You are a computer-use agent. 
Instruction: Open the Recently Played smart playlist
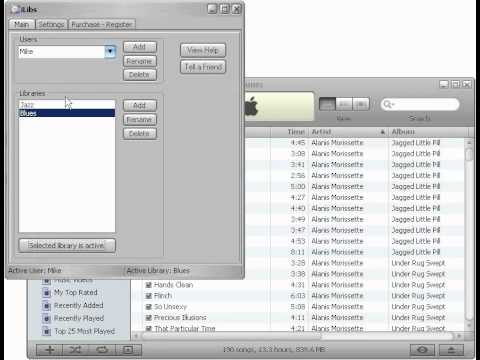point(79,318)
